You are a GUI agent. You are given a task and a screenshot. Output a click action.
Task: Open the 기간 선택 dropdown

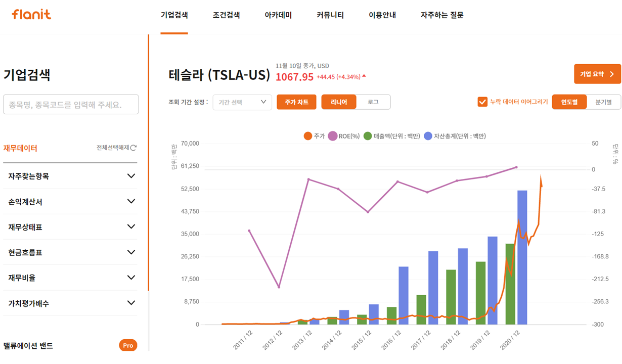click(242, 102)
